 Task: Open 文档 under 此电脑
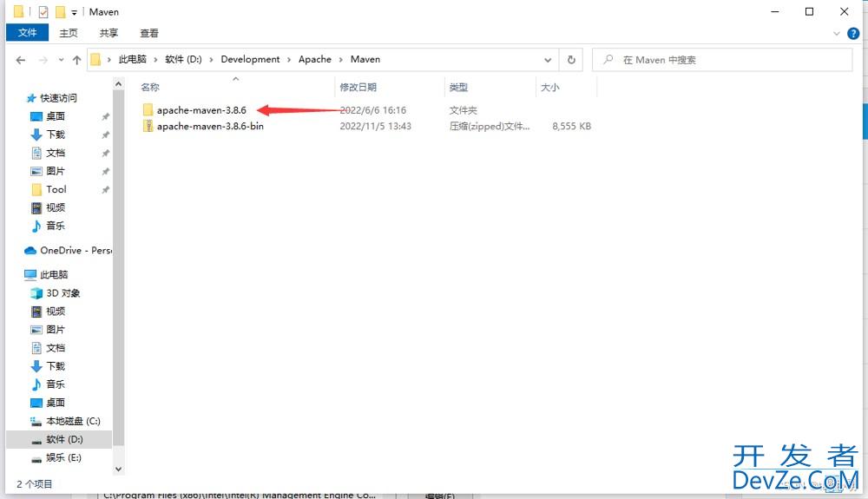pyautogui.click(x=56, y=348)
